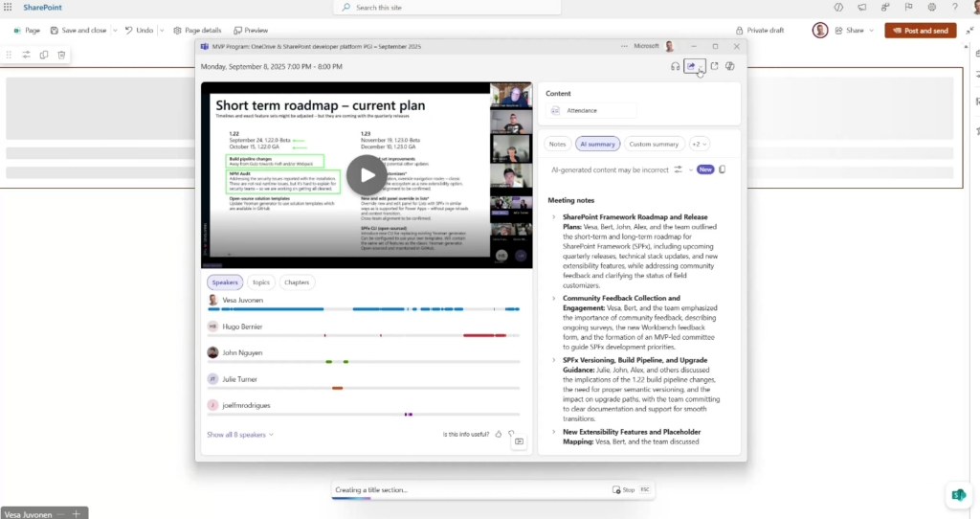Click the share arrow icon in the recap window

pos(691,66)
